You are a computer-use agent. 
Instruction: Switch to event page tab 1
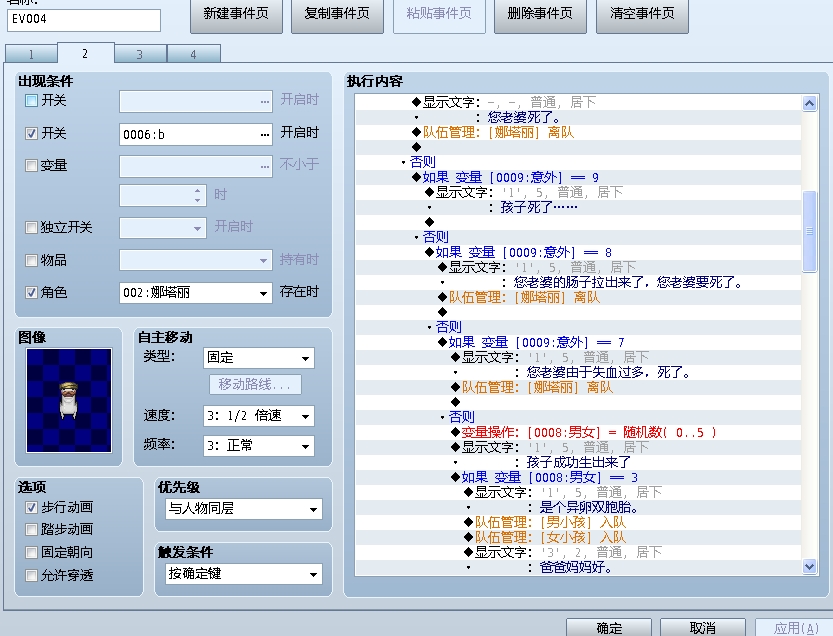pos(31,54)
